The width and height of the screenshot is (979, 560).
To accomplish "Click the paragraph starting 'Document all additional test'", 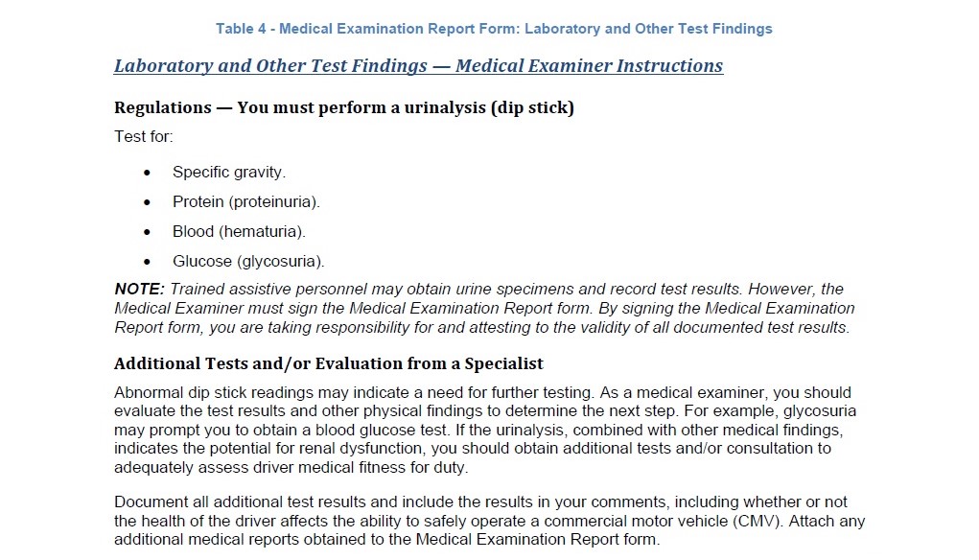I will (x=489, y=521).
